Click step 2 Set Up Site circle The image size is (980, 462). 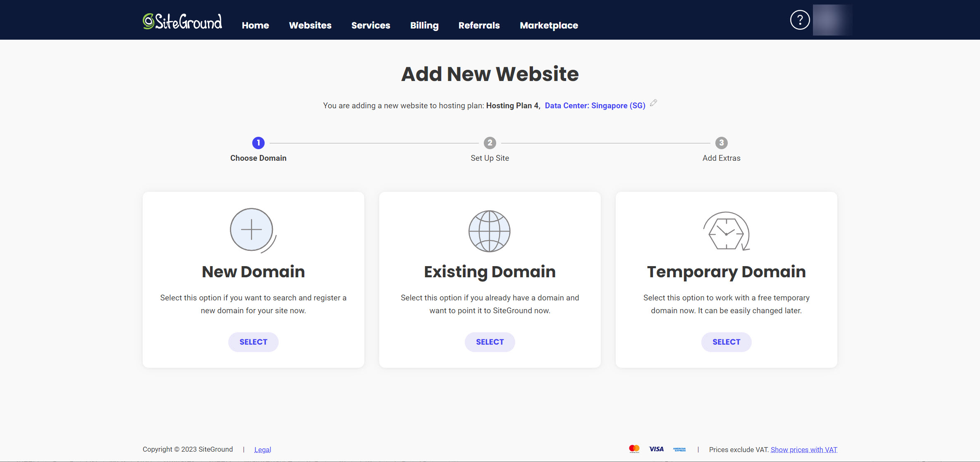point(490,143)
